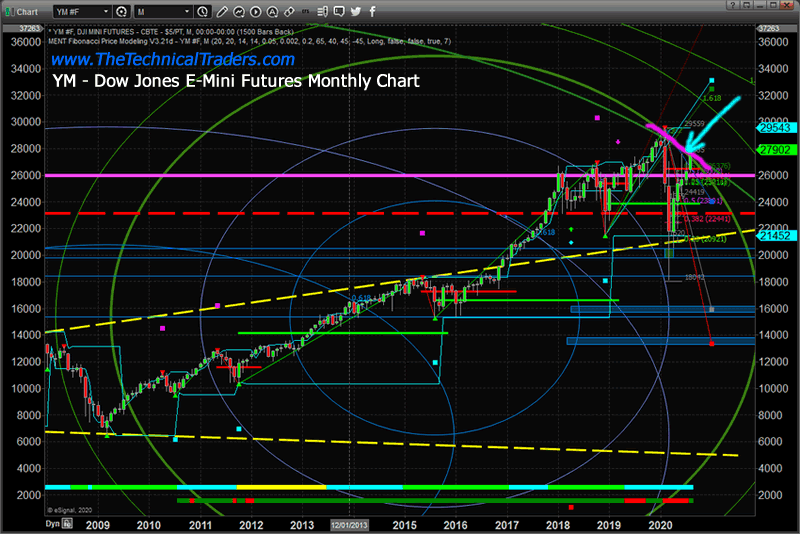Click the Chart window title icon

pyautogui.click(x=10, y=11)
